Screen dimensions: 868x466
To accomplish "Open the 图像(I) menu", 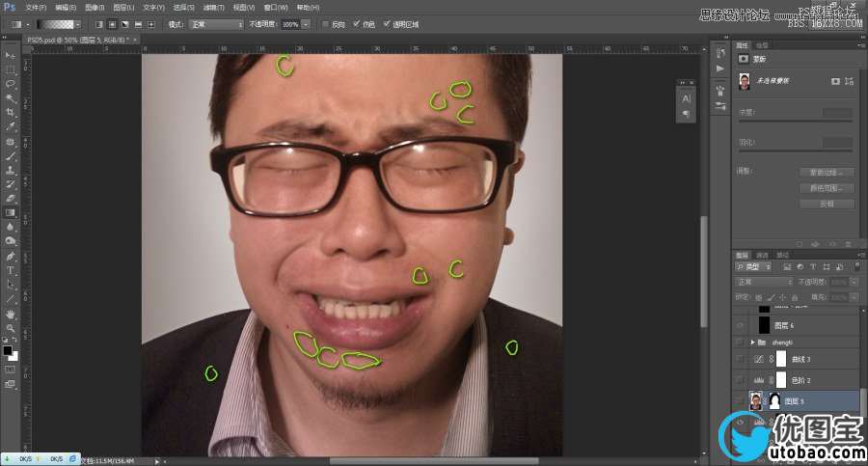I will tap(95, 8).
